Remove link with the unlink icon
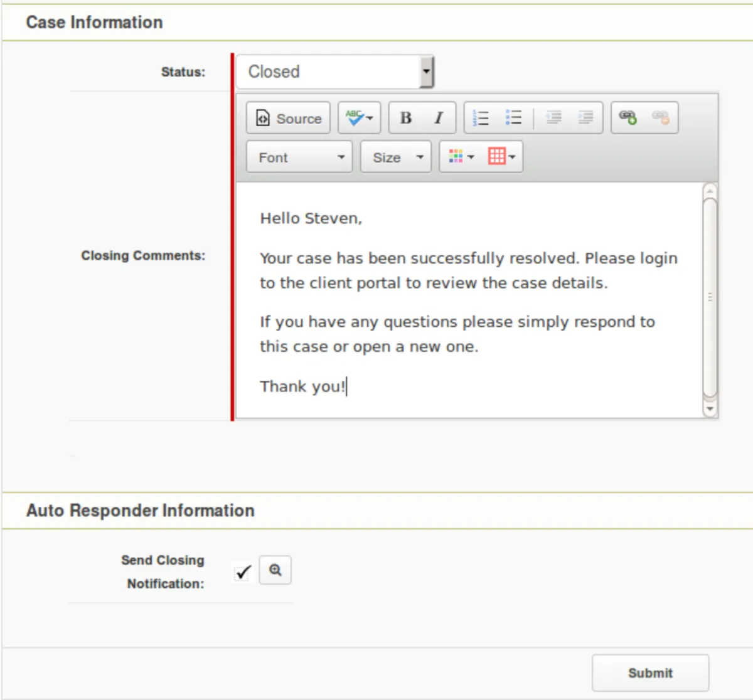The height and width of the screenshot is (700, 753). pyautogui.click(x=660, y=117)
